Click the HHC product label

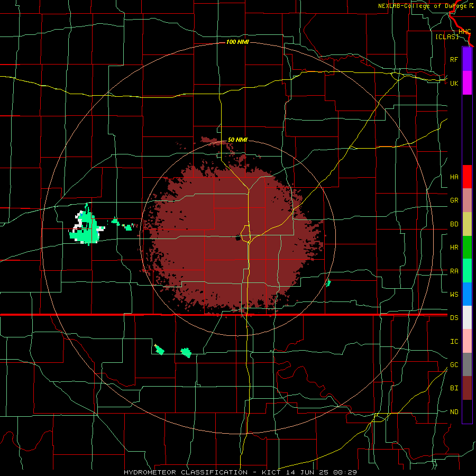click(464, 32)
